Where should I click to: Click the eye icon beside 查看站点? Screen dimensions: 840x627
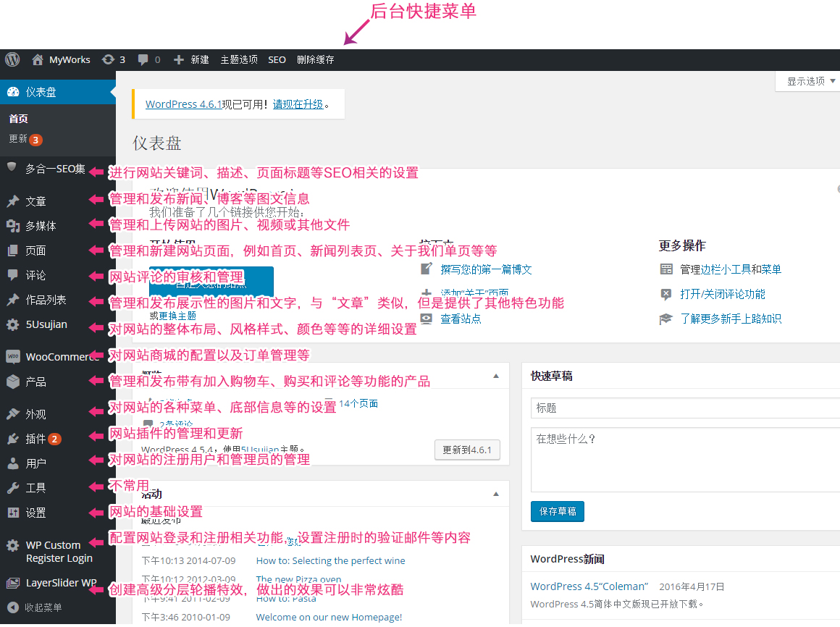point(427,319)
